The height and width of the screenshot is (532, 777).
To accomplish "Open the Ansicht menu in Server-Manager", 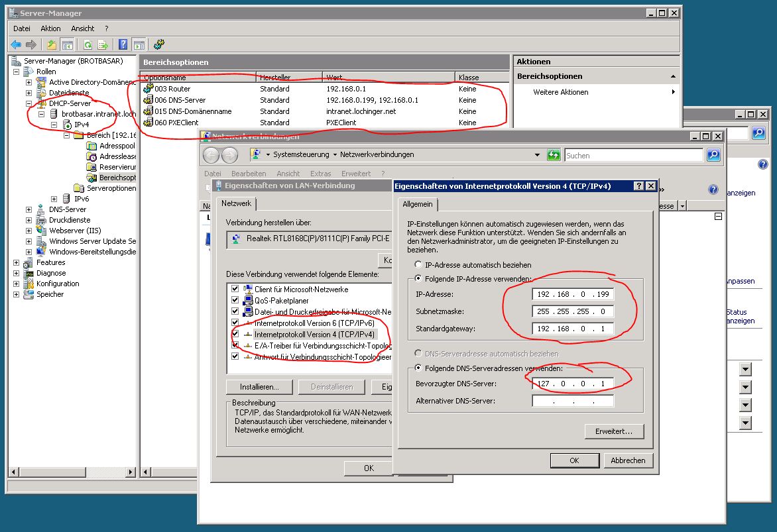I will (x=82, y=28).
